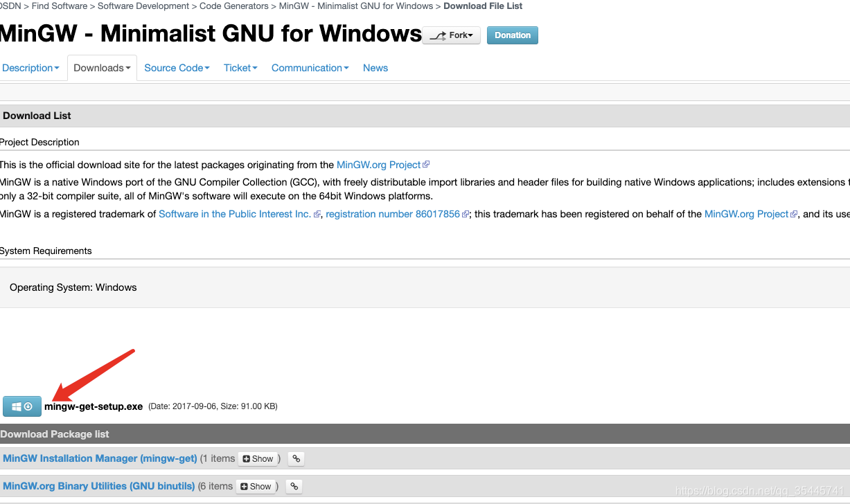
Task: Go to Find Software breadcrumb
Action: [x=60, y=6]
